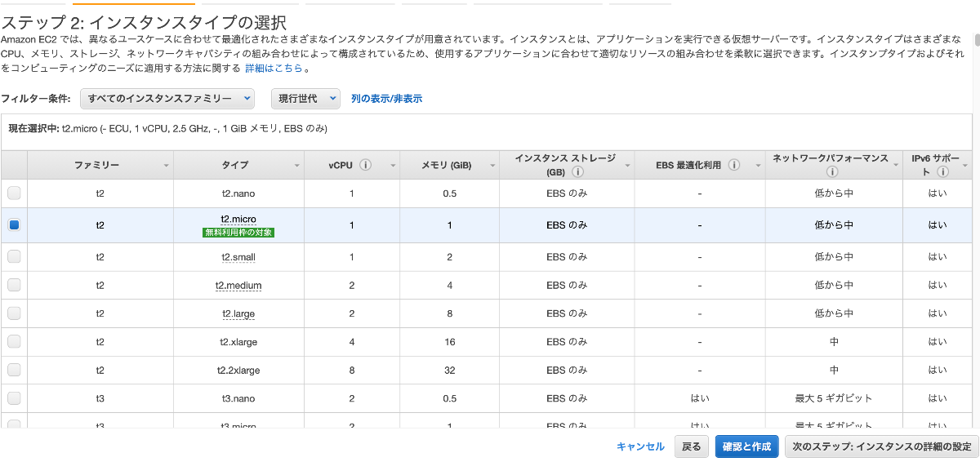Select the t2.small row checkbox
The height and width of the screenshot is (462, 980).
tap(14, 256)
